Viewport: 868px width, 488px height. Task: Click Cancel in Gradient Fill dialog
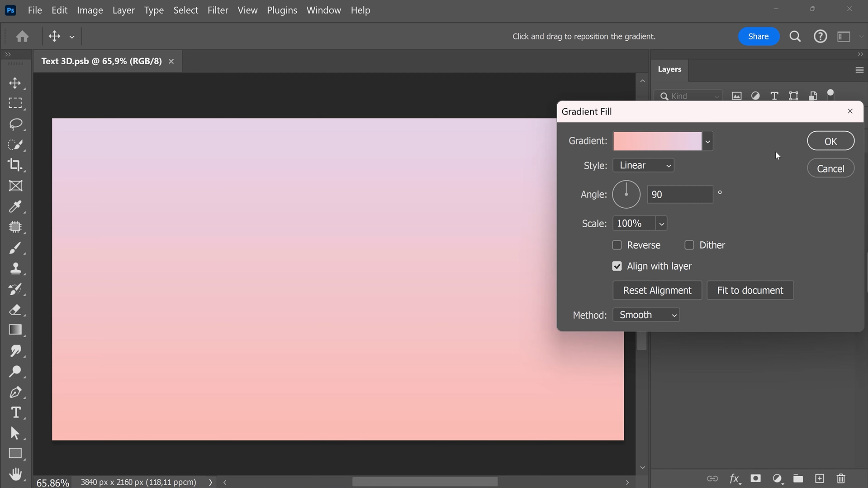point(830,168)
